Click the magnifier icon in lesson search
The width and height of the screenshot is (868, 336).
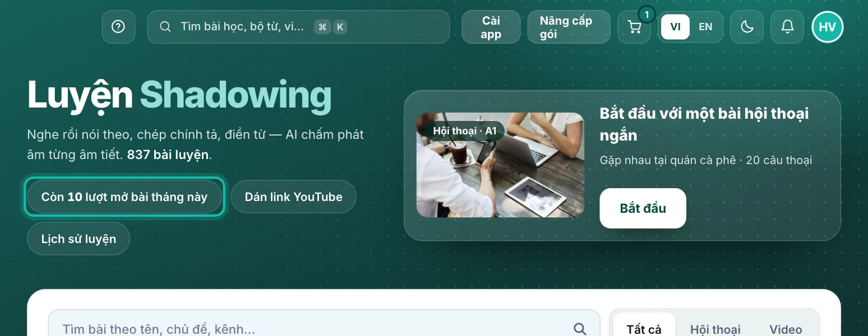click(580, 329)
